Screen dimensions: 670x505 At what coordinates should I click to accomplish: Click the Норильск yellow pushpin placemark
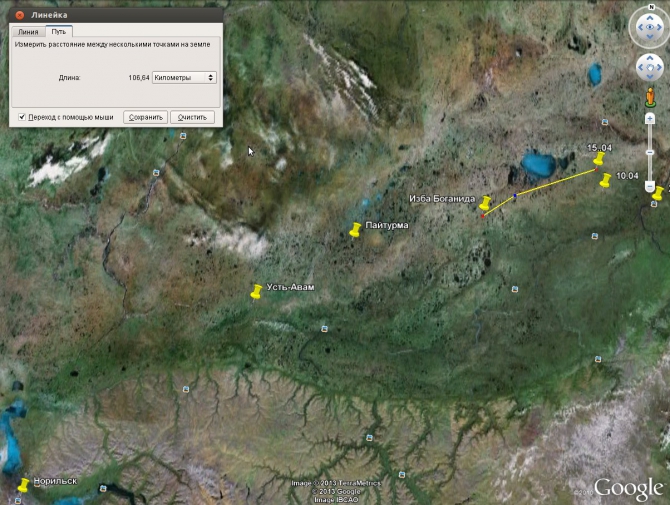[x=23, y=486]
